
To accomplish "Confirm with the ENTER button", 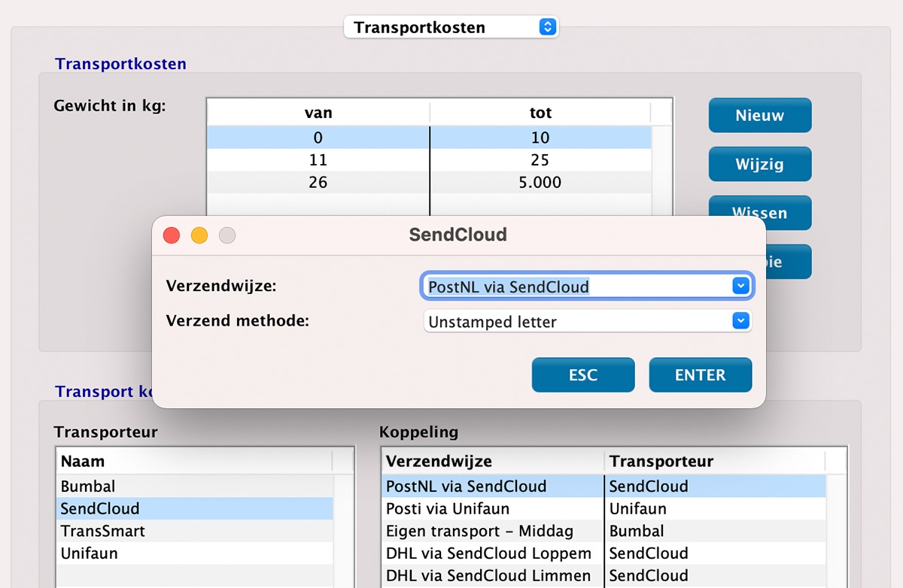I will click(x=701, y=375).
